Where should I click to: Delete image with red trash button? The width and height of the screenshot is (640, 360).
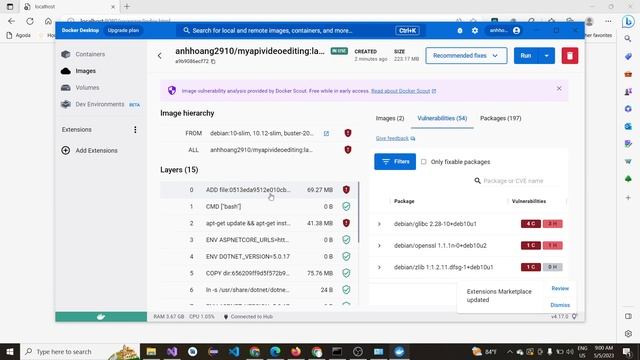[x=570, y=56]
